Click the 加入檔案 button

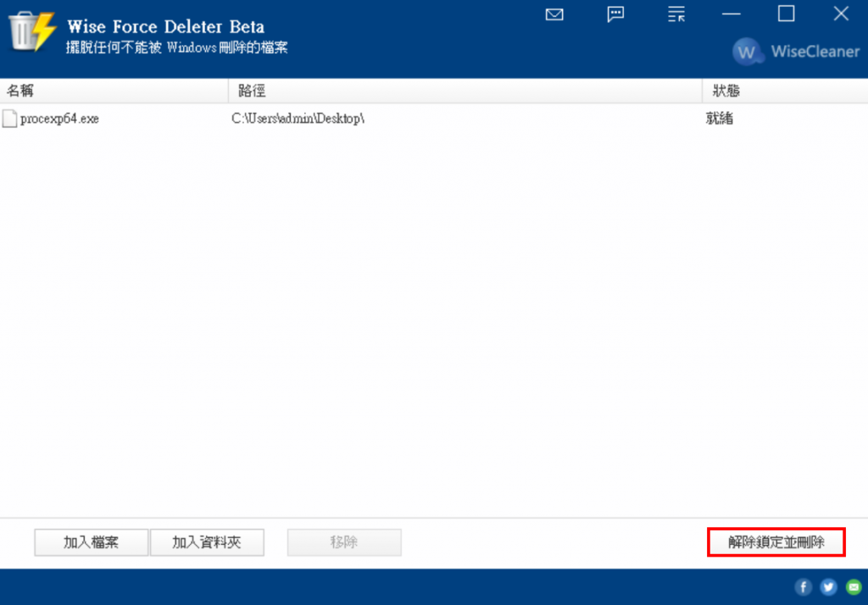tap(92, 542)
